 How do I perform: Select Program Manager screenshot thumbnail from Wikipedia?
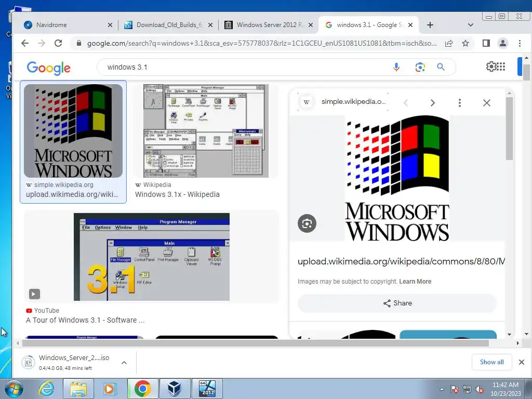(x=206, y=131)
